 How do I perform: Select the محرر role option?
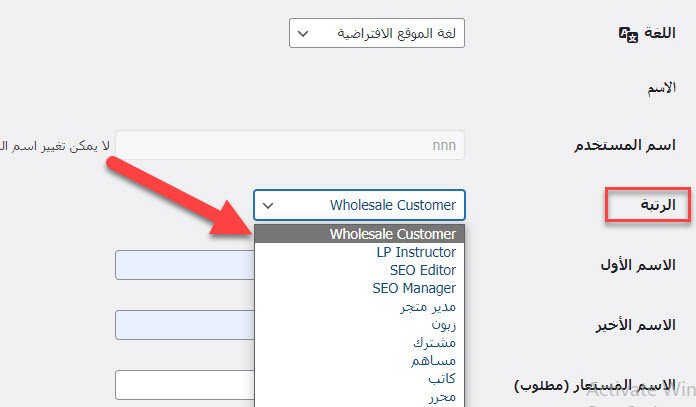coord(360,397)
